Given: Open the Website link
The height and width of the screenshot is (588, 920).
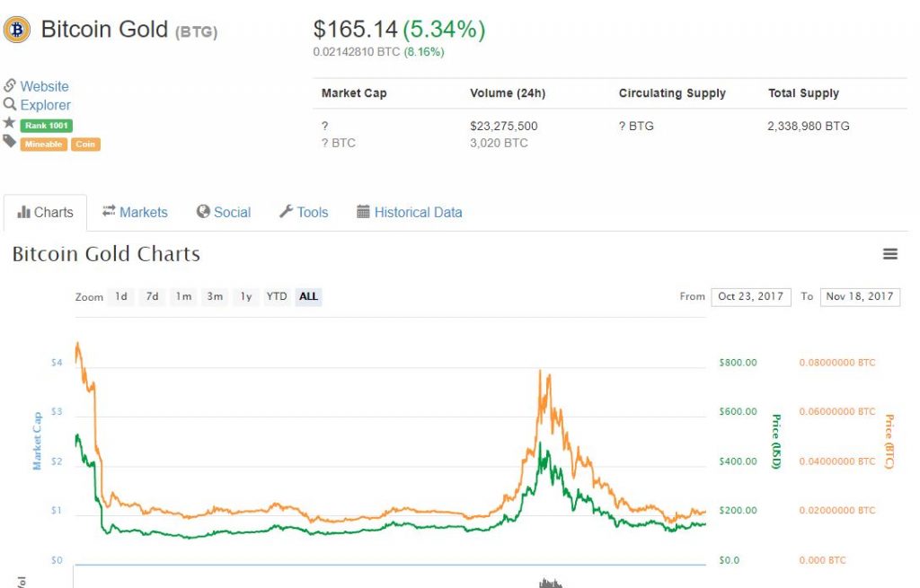Looking at the screenshot, I should click(45, 86).
